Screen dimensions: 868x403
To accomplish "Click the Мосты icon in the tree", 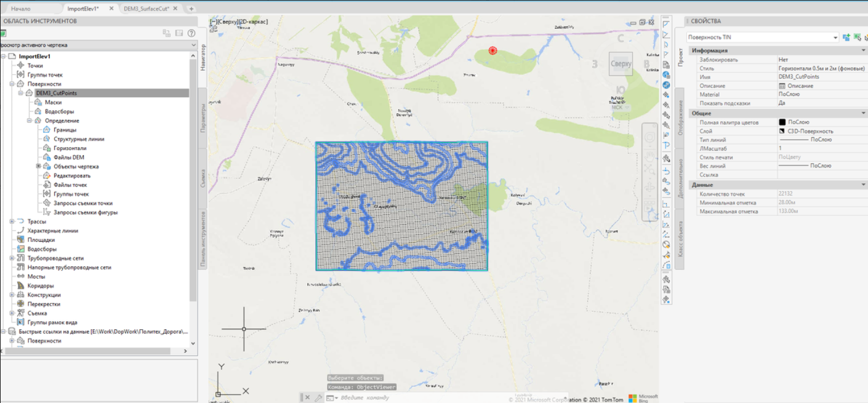I will [21, 276].
